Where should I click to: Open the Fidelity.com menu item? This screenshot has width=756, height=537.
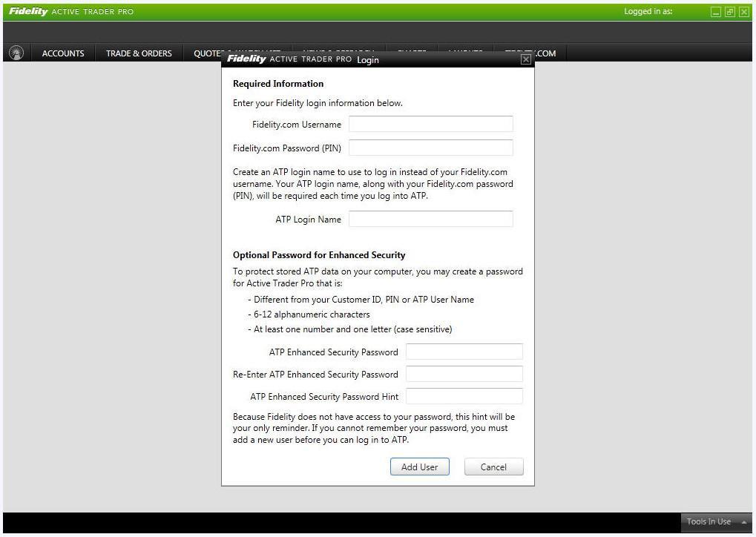545,53
